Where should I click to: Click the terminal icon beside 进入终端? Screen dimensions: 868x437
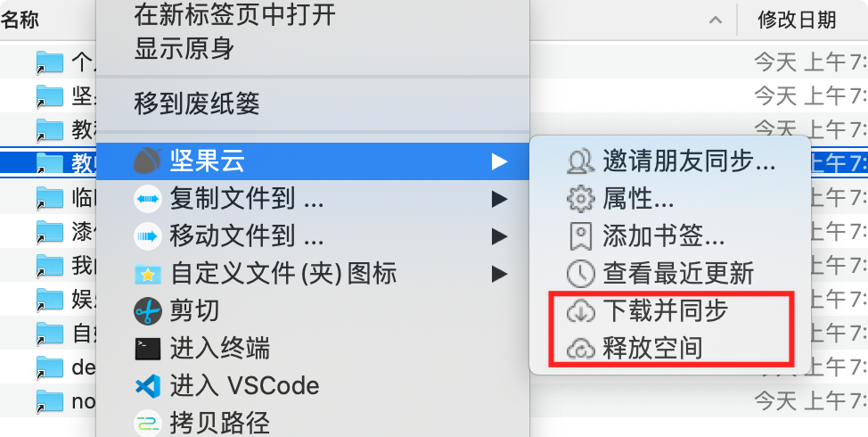coord(148,350)
